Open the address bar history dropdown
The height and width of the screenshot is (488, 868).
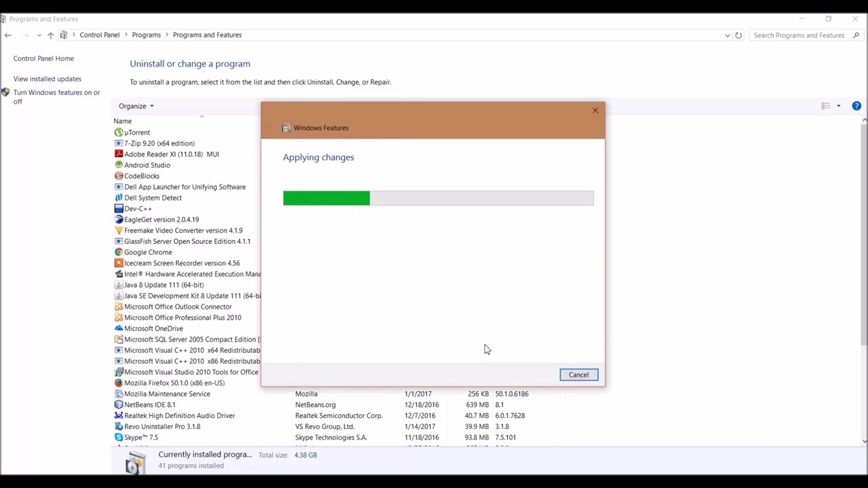click(728, 35)
